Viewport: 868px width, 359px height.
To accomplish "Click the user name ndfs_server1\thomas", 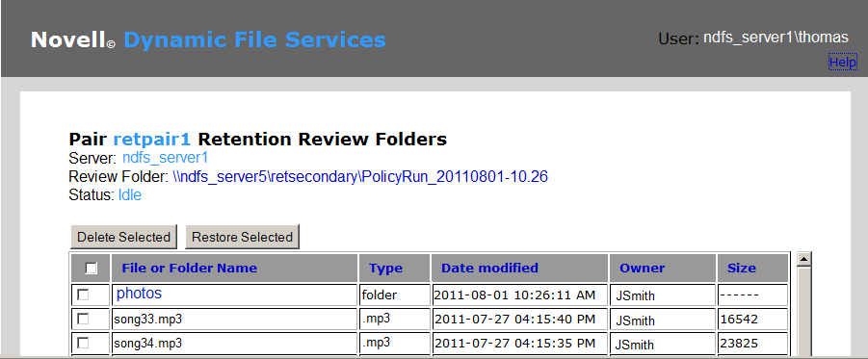I will [x=776, y=38].
